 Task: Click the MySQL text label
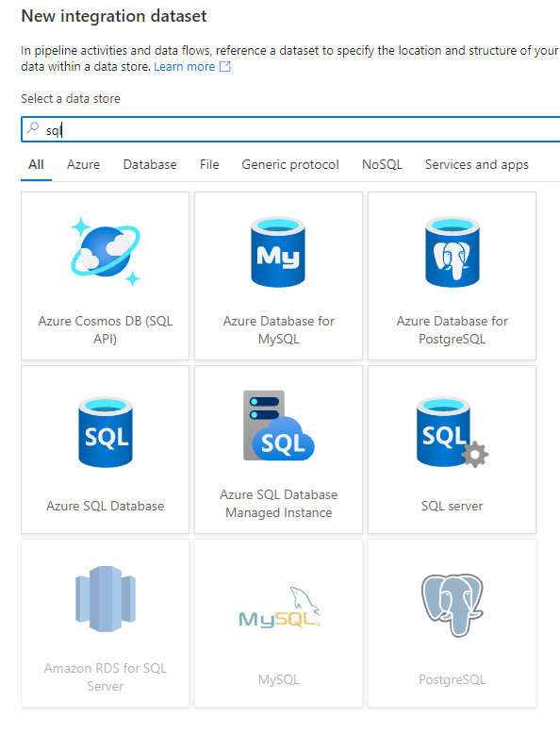coord(278,679)
